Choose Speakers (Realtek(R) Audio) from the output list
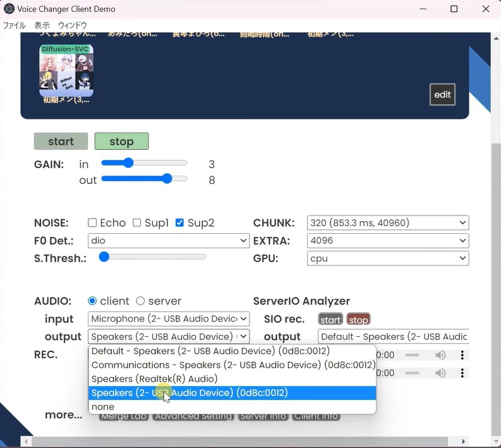This screenshot has width=501, height=448. click(x=154, y=379)
